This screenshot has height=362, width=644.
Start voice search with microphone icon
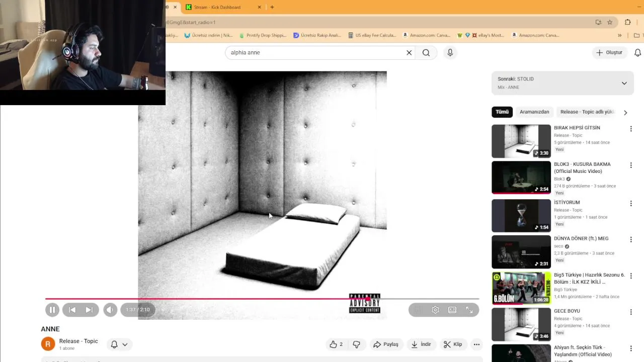450,52
